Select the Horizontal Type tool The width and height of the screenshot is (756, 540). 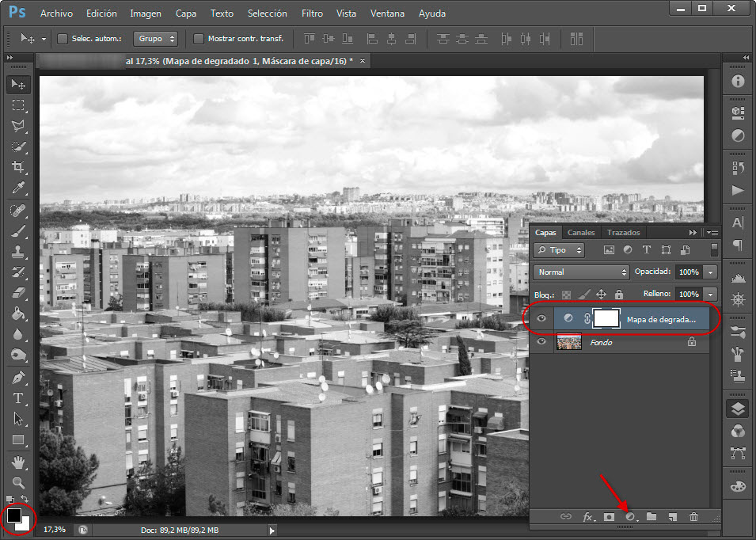(18, 398)
